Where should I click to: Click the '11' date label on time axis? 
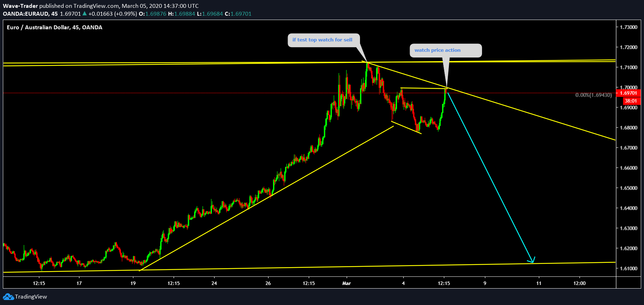click(x=539, y=284)
